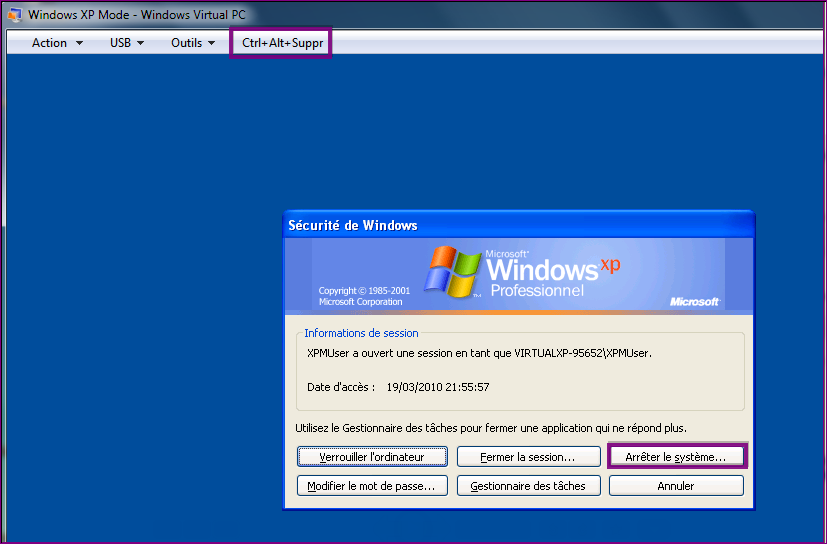The height and width of the screenshot is (544, 827).
Task: Choose Arrêter le système
Action: (677, 457)
